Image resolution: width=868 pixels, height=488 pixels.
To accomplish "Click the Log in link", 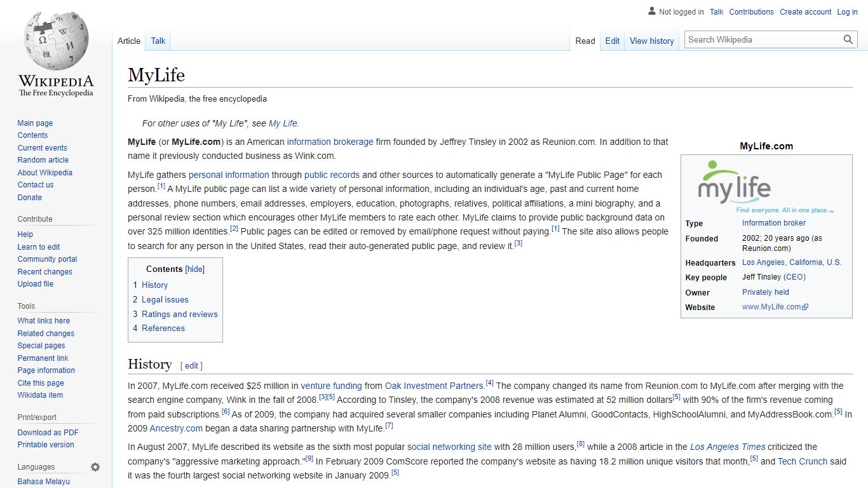I will [x=847, y=12].
